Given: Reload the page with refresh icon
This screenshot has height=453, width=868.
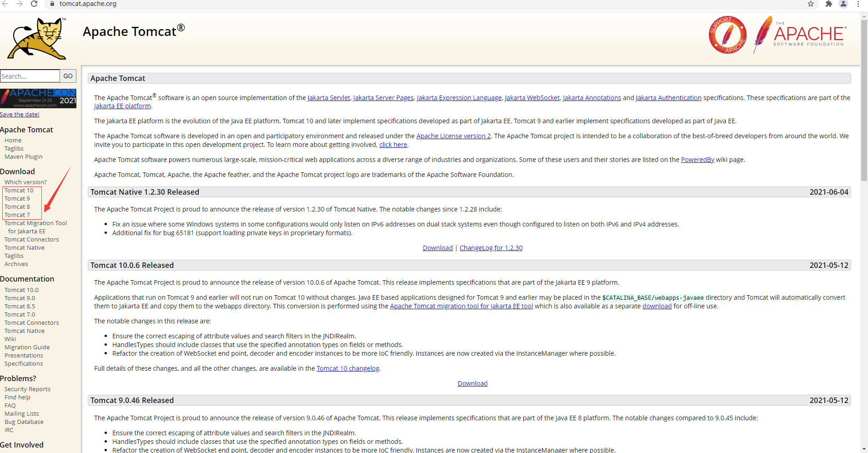Looking at the screenshot, I should pyautogui.click(x=34, y=4).
